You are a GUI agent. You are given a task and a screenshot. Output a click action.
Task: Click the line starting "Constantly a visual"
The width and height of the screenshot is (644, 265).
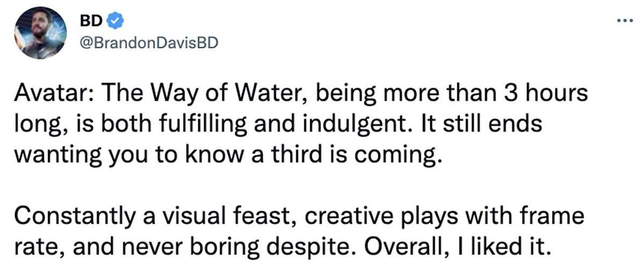point(298,218)
